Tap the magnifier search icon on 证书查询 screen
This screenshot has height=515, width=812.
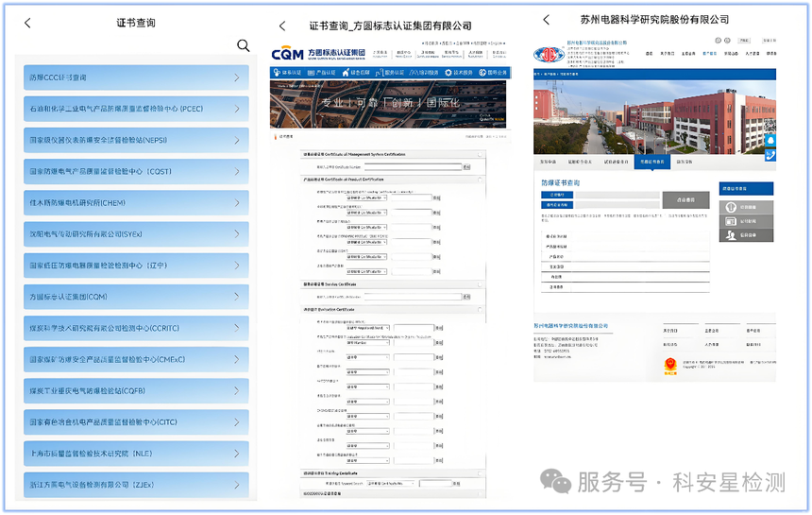[x=244, y=45]
